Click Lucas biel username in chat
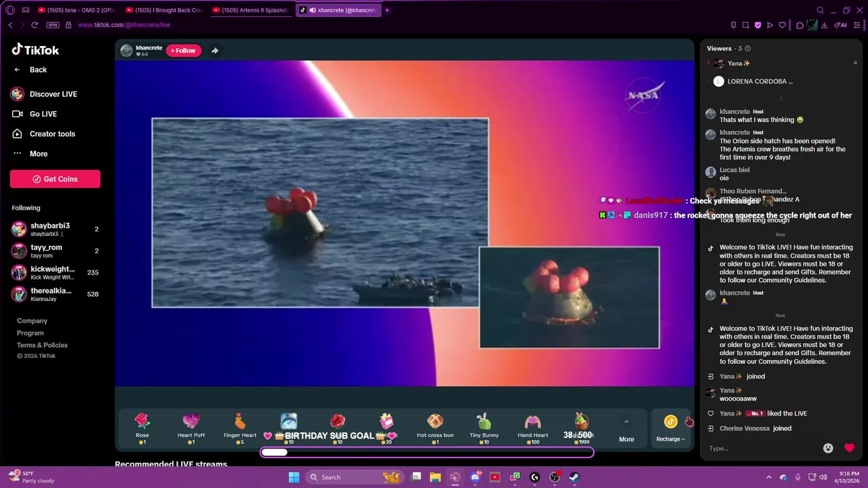Viewport: 868px width, 488px height. (x=734, y=170)
